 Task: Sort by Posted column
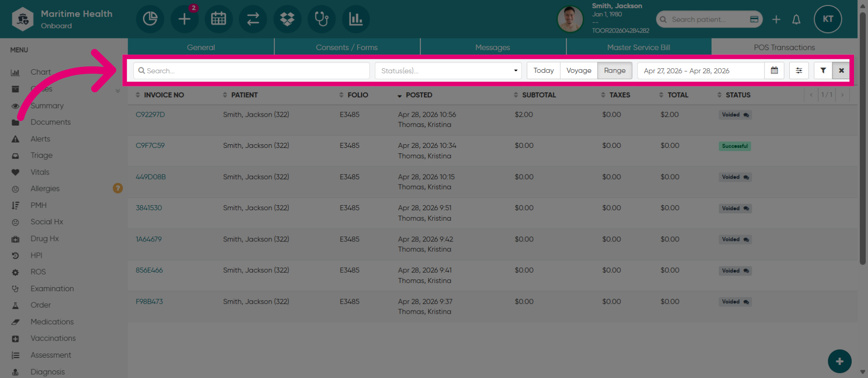(x=415, y=95)
